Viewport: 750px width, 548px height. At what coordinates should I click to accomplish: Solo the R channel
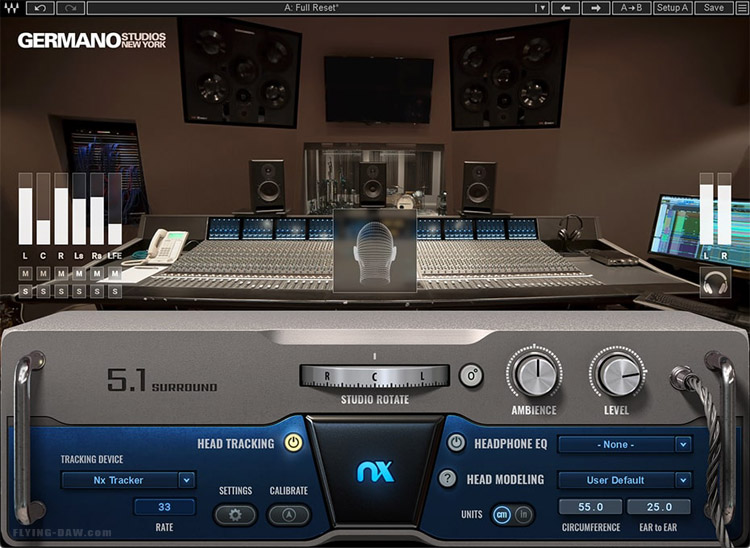pos(61,291)
